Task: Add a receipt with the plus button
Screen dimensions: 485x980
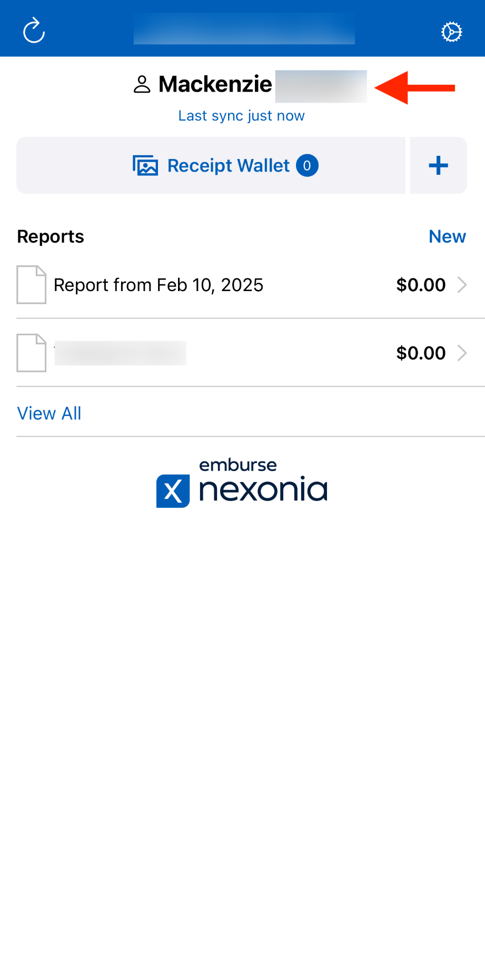Action: (438, 166)
